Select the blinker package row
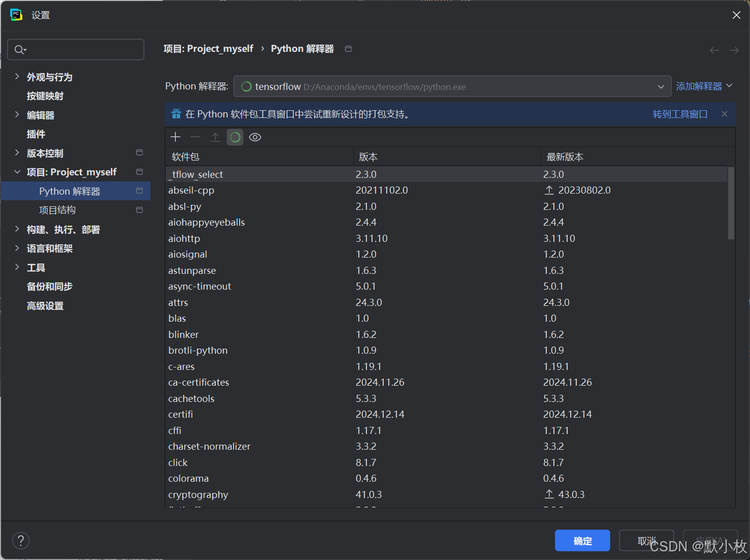This screenshot has height=560, width=750. [x=447, y=334]
